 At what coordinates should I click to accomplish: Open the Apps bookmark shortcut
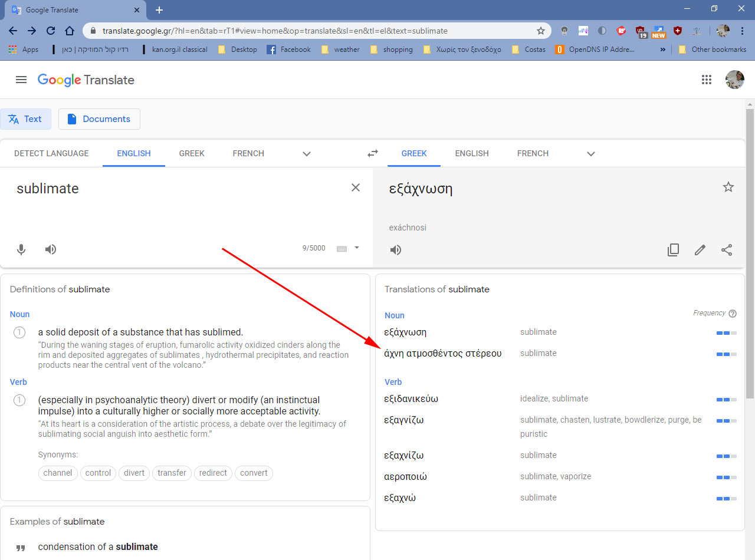click(x=24, y=50)
